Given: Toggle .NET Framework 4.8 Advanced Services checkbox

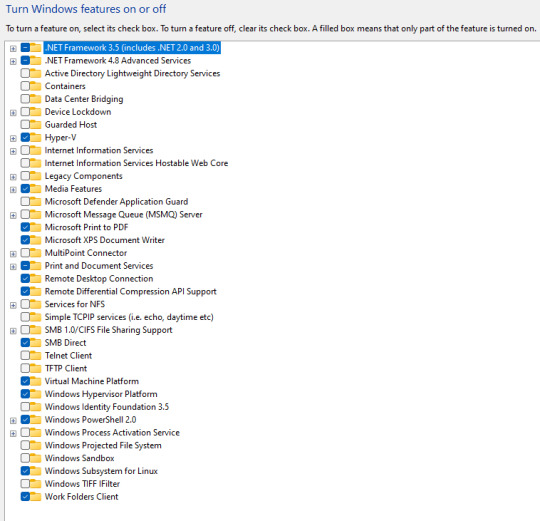Looking at the screenshot, I should (x=25, y=60).
